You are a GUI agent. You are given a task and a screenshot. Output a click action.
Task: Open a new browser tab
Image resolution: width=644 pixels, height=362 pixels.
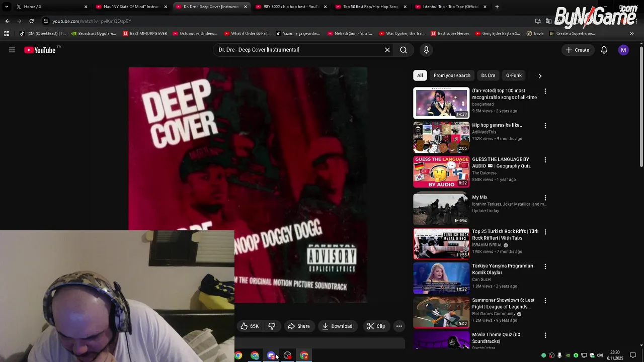tap(497, 7)
